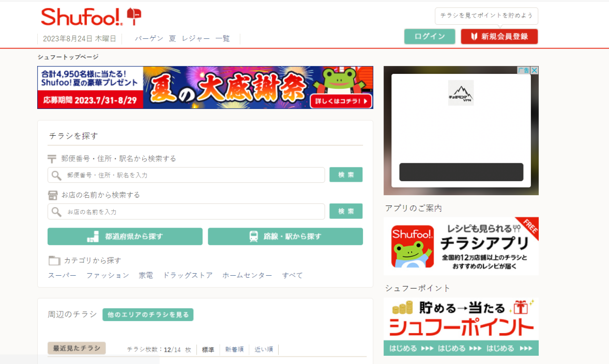Click the magnifier icon in the address search
609x364 pixels.
click(56, 175)
